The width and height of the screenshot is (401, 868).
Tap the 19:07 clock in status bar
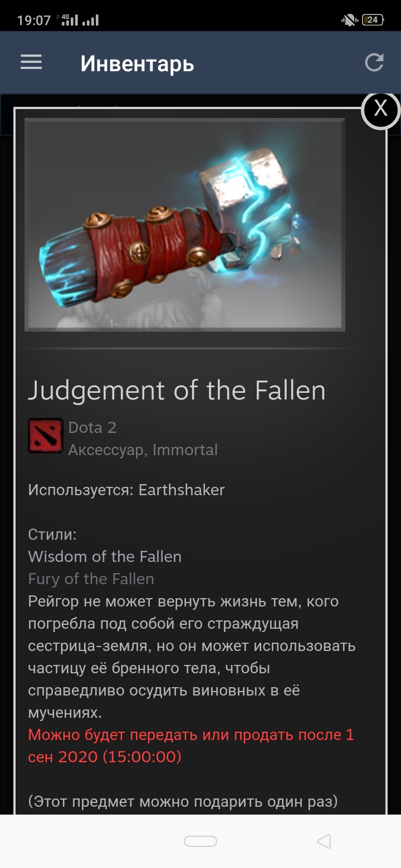[x=34, y=21]
